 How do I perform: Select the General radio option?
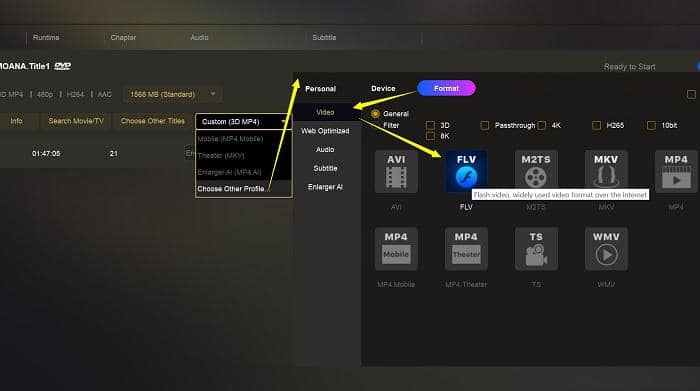pyautogui.click(x=375, y=114)
